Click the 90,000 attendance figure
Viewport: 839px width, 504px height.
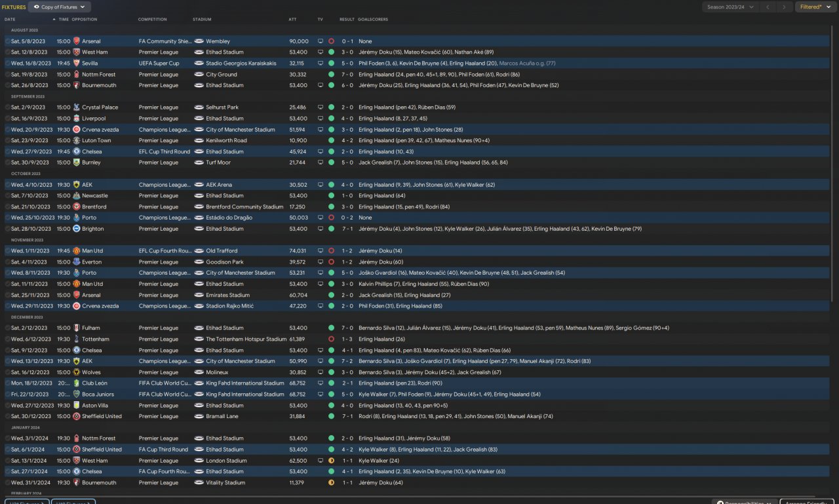click(299, 41)
